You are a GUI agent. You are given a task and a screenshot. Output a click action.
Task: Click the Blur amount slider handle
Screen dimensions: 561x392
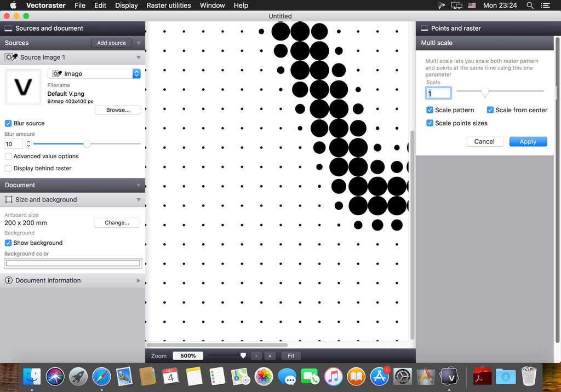pos(87,144)
